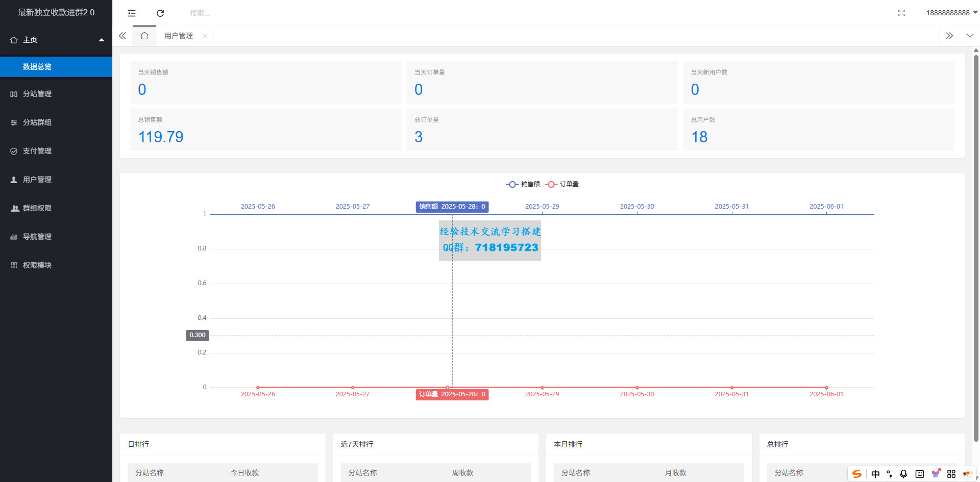This screenshot has width=980, height=482.
Task: Click the 日排行 panel heading
Action: point(138,444)
